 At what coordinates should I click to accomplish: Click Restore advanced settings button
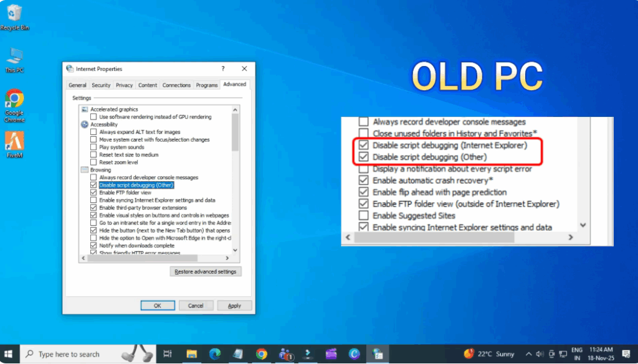(206, 272)
